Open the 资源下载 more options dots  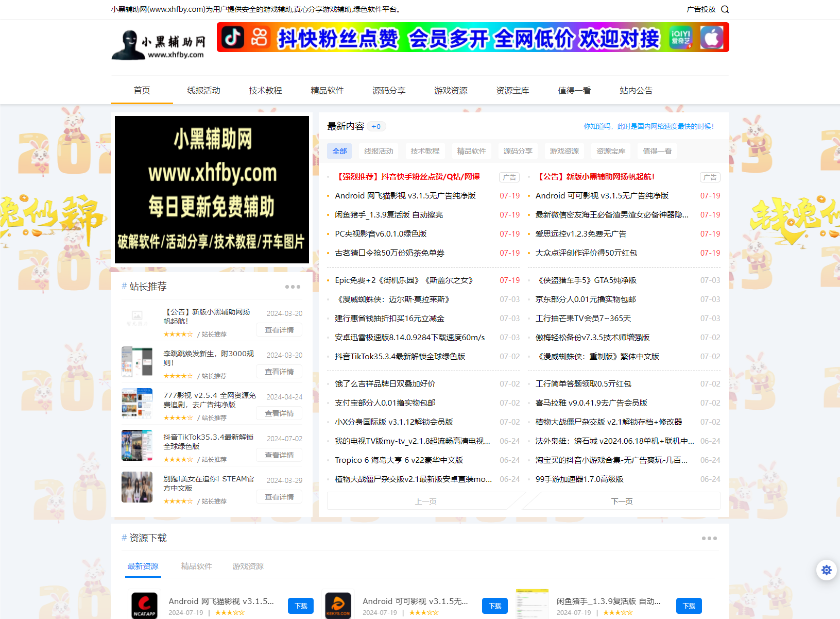point(709,538)
